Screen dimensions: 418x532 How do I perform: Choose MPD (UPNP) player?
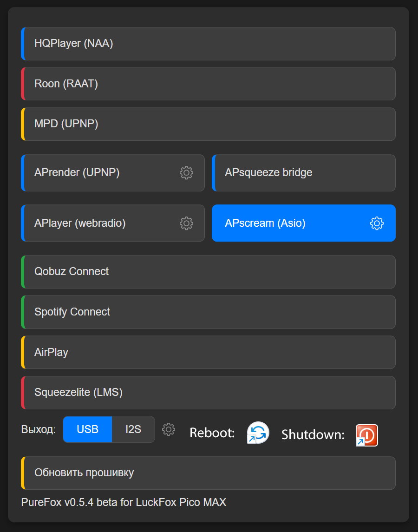click(x=208, y=124)
